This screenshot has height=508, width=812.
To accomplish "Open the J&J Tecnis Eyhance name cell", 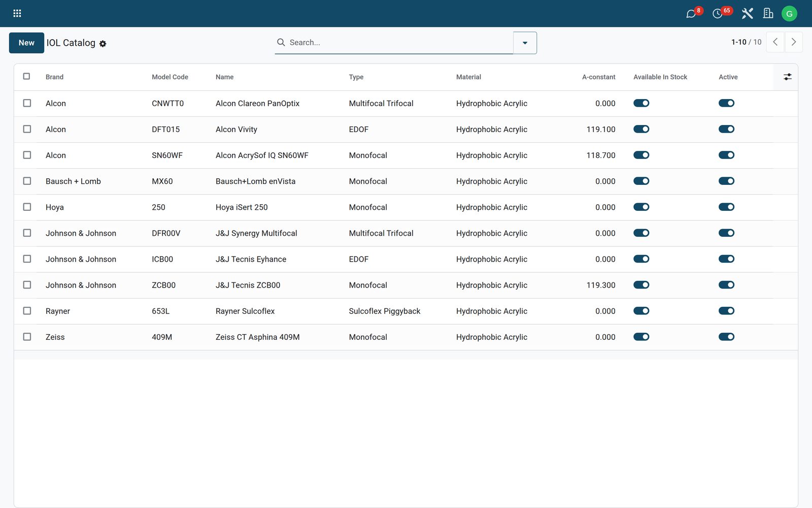I will tap(251, 260).
